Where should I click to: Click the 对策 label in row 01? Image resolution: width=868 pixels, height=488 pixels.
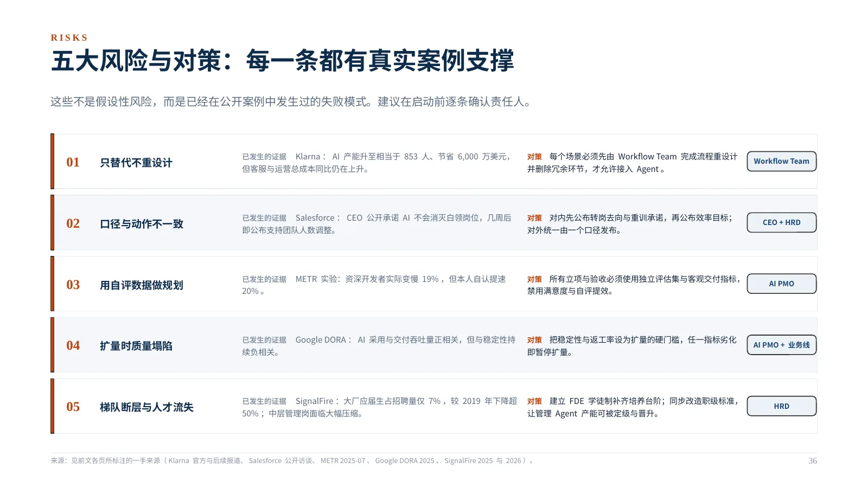point(534,157)
